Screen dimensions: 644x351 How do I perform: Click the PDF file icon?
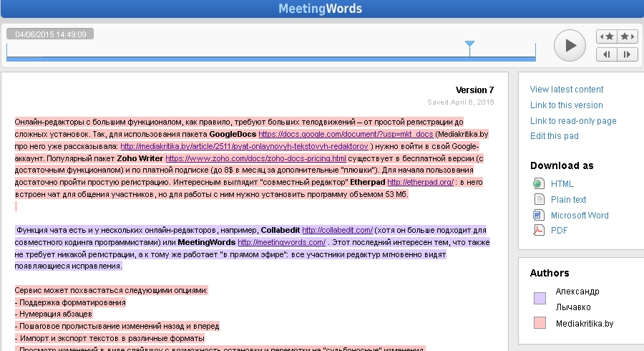point(538,230)
